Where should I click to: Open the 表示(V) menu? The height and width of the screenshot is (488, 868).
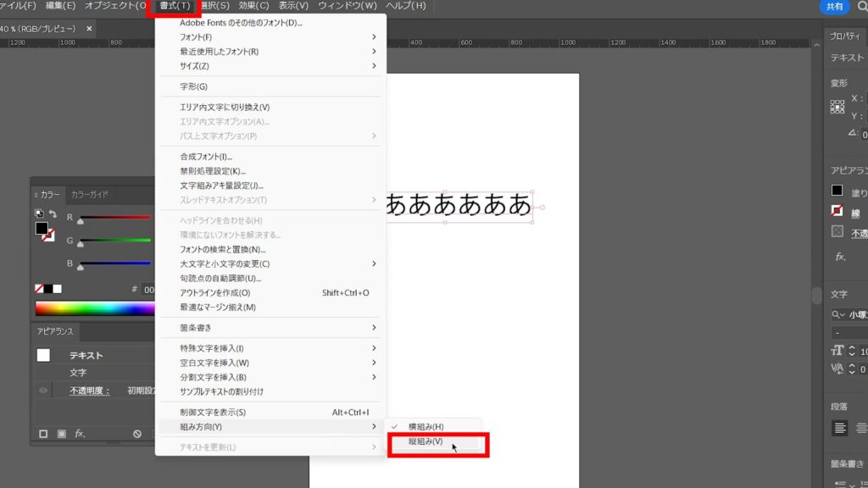pyautogui.click(x=293, y=6)
